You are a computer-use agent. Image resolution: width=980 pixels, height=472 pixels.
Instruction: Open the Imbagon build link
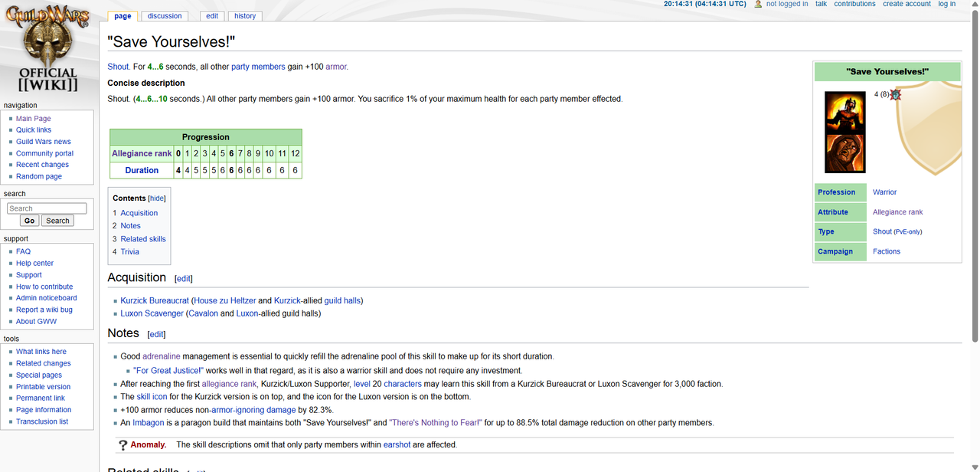[x=148, y=423]
